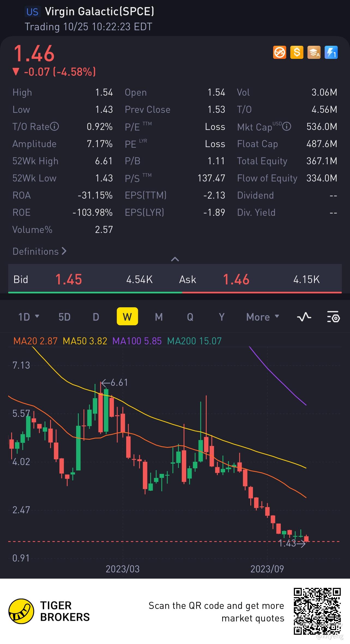Tap the Vol value 3.06M
Viewport: 350px width, 644px height.
pyautogui.click(x=324, y=92)
